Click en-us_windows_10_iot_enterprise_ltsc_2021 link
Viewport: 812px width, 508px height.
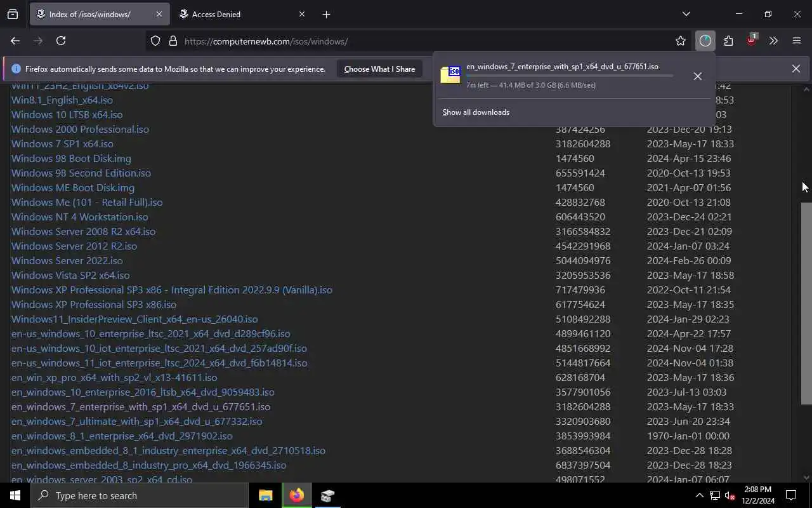pyautogui.click(x=159, y=348)
